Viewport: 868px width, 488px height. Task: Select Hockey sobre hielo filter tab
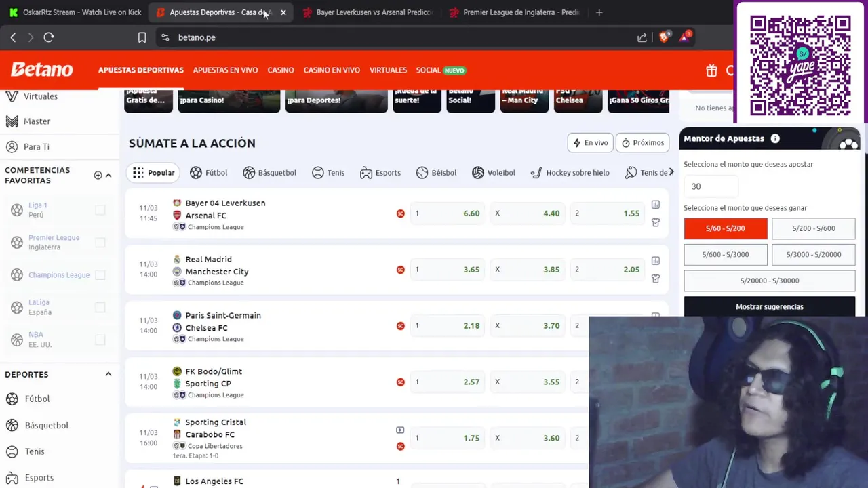[570, 173]
